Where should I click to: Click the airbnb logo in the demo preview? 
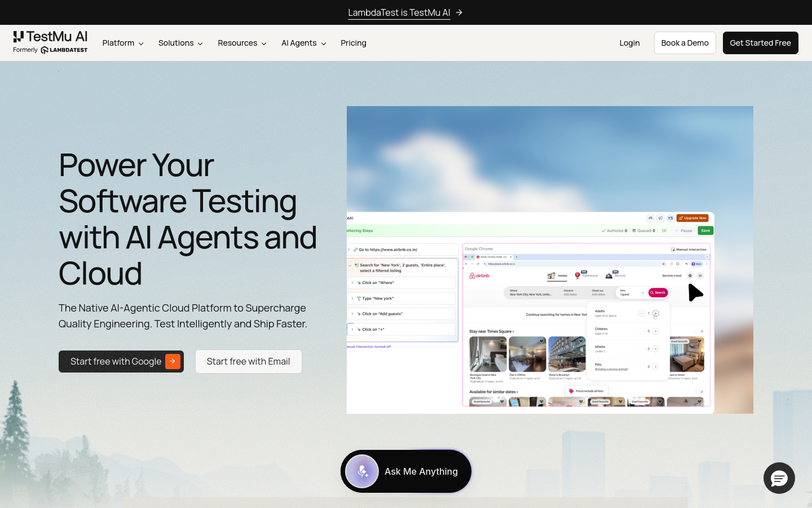pyautogui.click(x=479, y=275)
